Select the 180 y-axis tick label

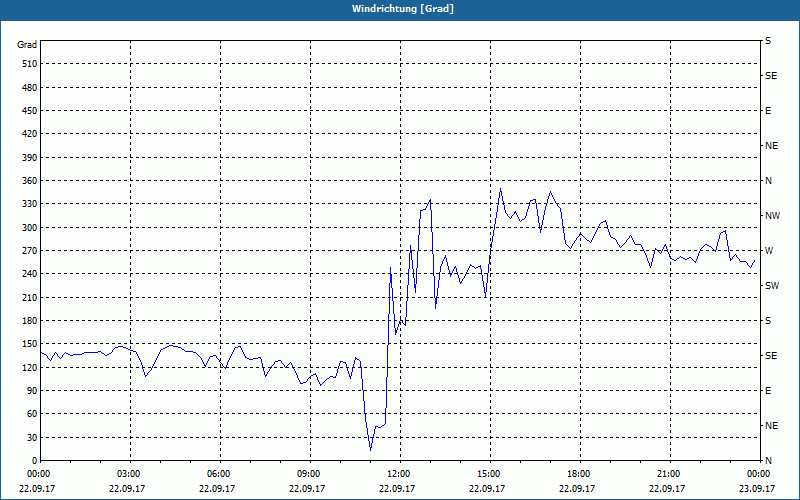[30, 320]
